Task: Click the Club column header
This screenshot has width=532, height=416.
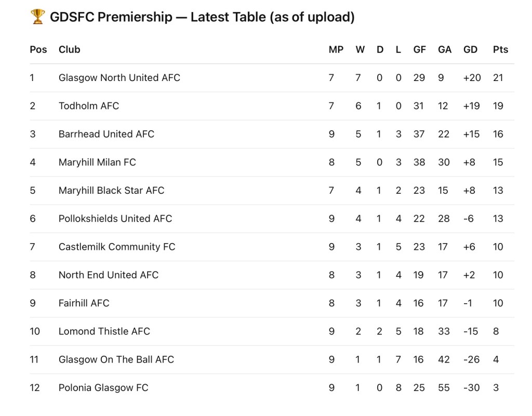Action: pyautogui.click(x=69, y=50)
